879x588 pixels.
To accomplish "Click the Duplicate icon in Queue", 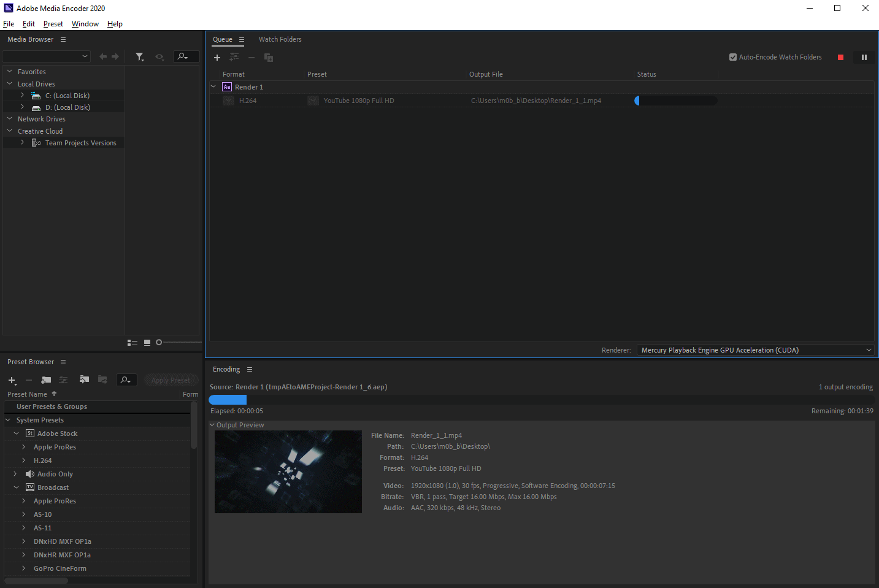I will (269, 58).
